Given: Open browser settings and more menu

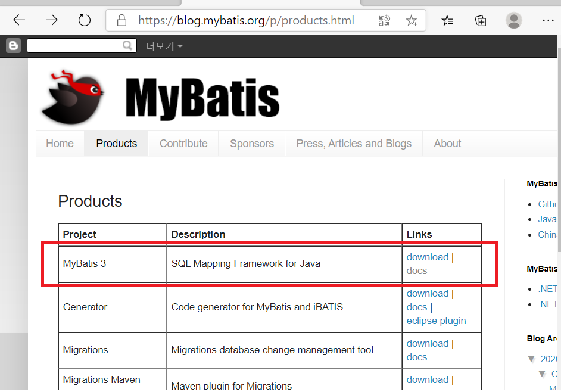Looking at the screenshot, I should click(x=548, y=20).
